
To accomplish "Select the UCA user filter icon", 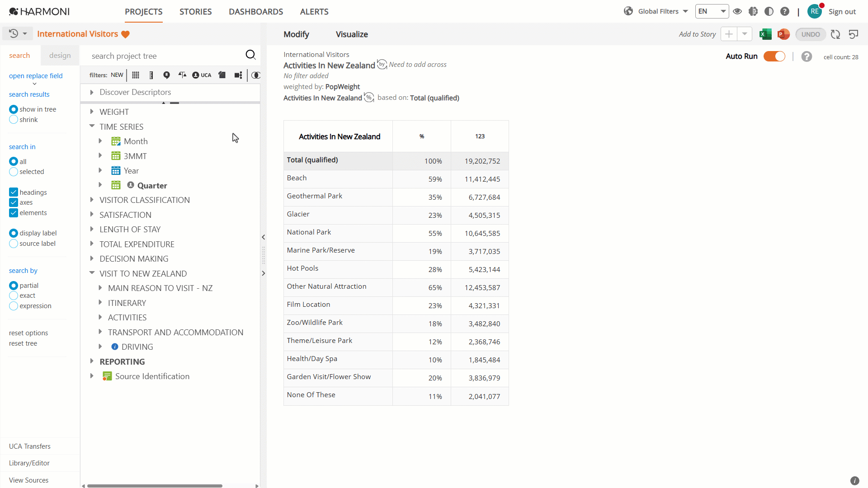I will click(202, 75).
